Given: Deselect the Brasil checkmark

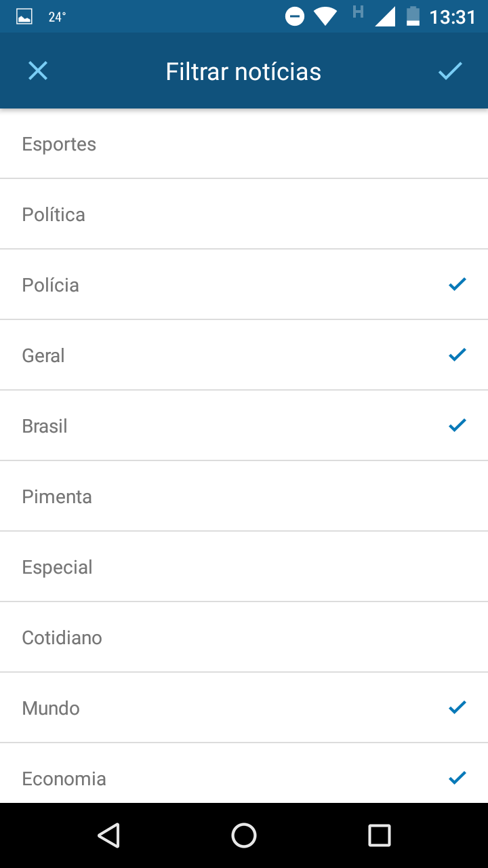Looking at the screenshot, I should (457, 425).
